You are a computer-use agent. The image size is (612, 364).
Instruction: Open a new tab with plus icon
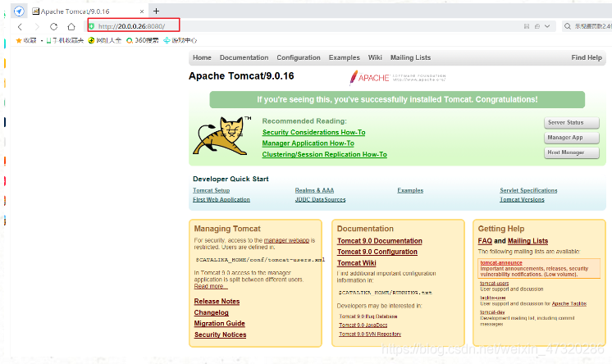point(156,11)
